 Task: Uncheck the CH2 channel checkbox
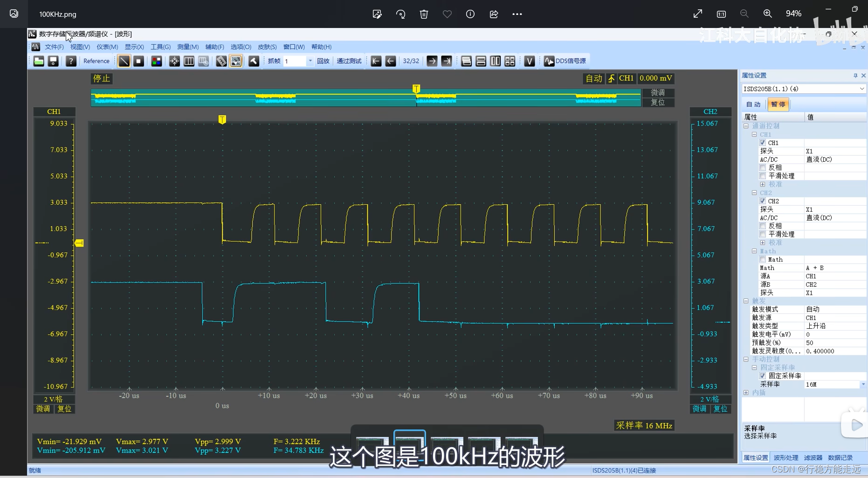tap(763, 201)
